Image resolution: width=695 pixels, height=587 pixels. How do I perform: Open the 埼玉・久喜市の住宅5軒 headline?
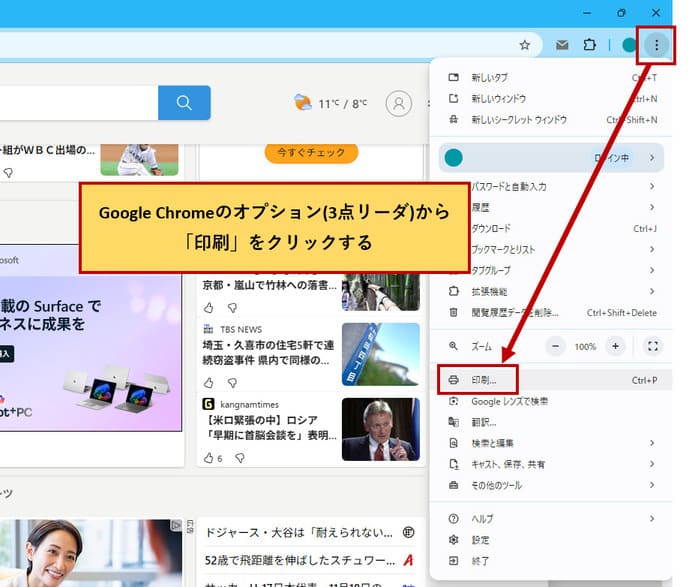(x=268, y=353)
